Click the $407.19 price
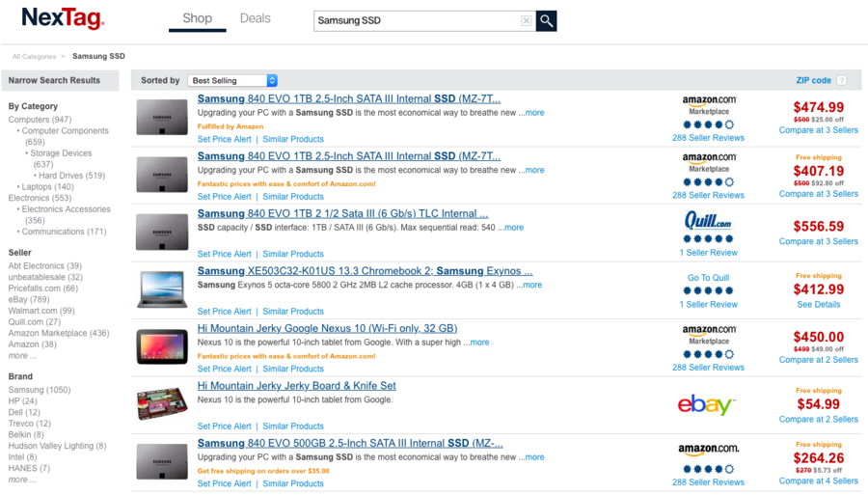Viewport: 868px width, 495px height. 818,171
